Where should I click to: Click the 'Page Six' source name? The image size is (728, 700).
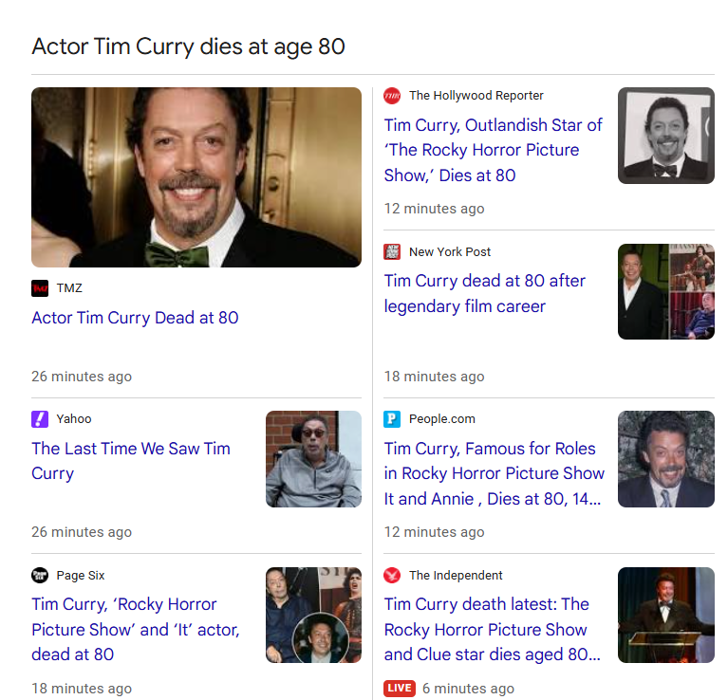point(81,575)
